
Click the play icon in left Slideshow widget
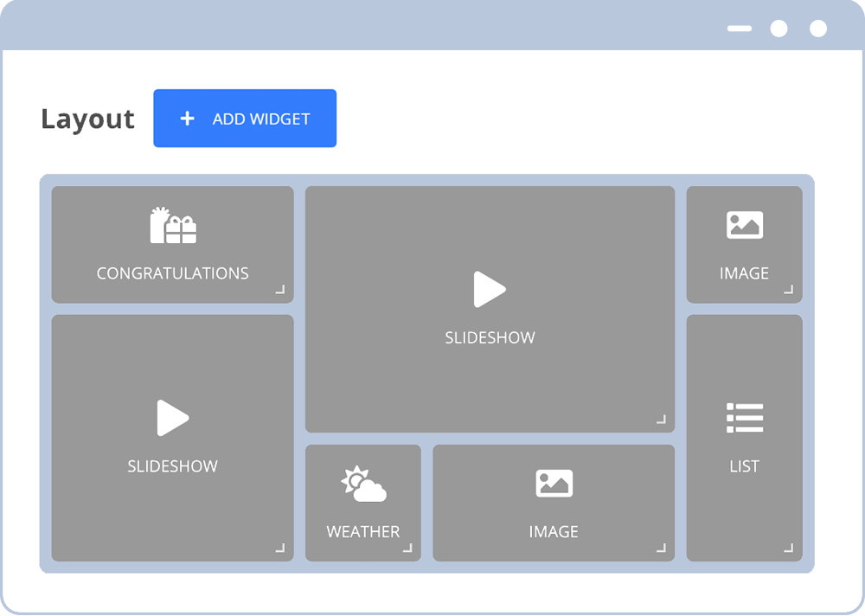pos(173,418)
